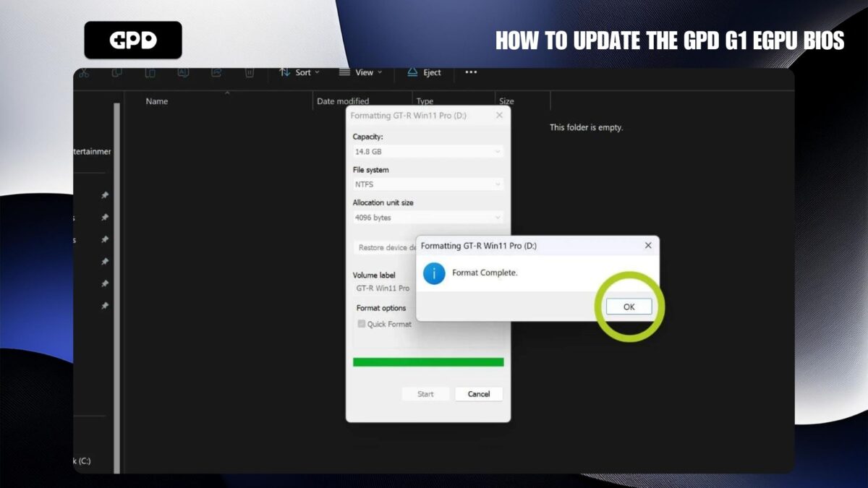Click the Volume label text field
The image size is (868, 488).
pos(383,288)
